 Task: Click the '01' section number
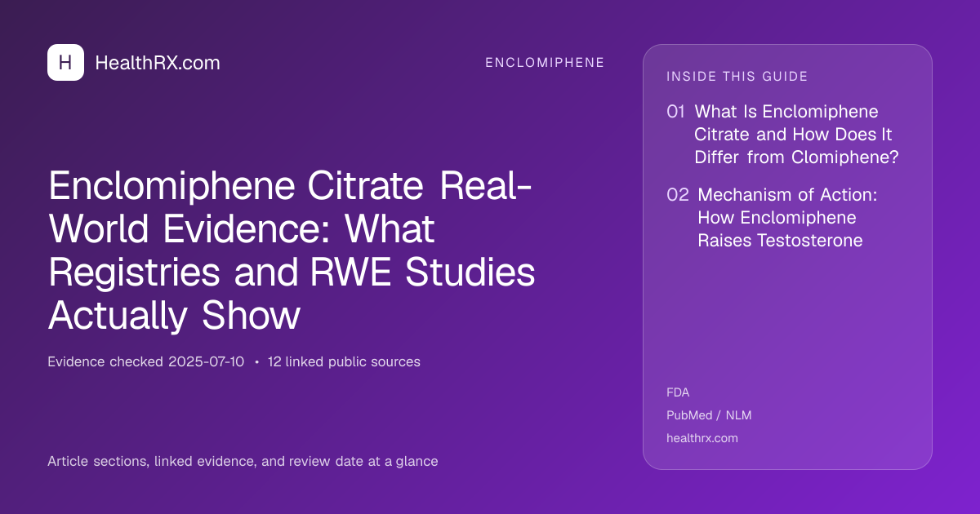click(676, 112)
